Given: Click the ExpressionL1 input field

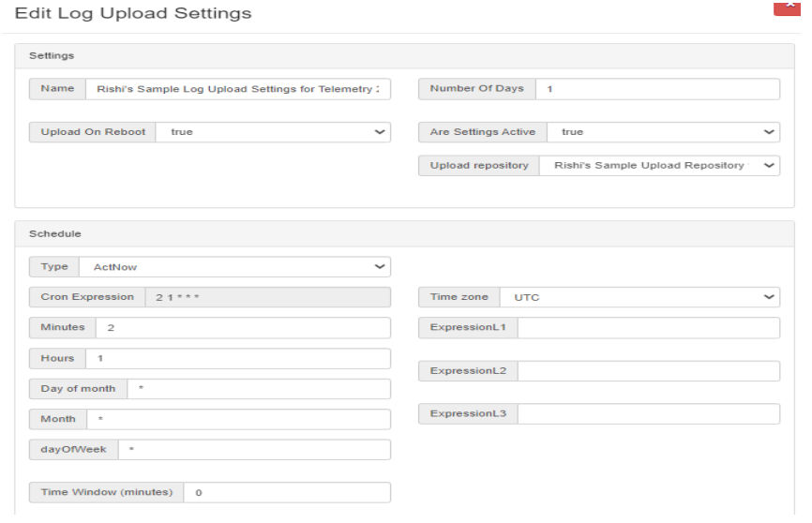Looking at the screenshot, I should point(648,328).
